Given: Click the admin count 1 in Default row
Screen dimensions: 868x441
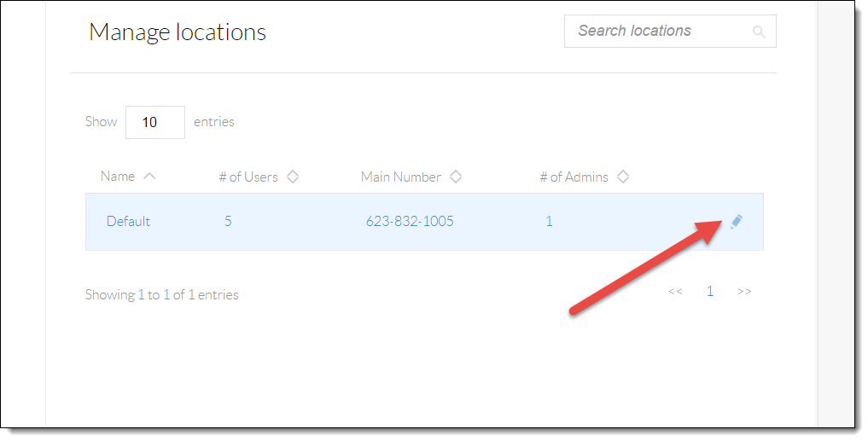Looking at the screenshot, I should (x=549, y=221).
